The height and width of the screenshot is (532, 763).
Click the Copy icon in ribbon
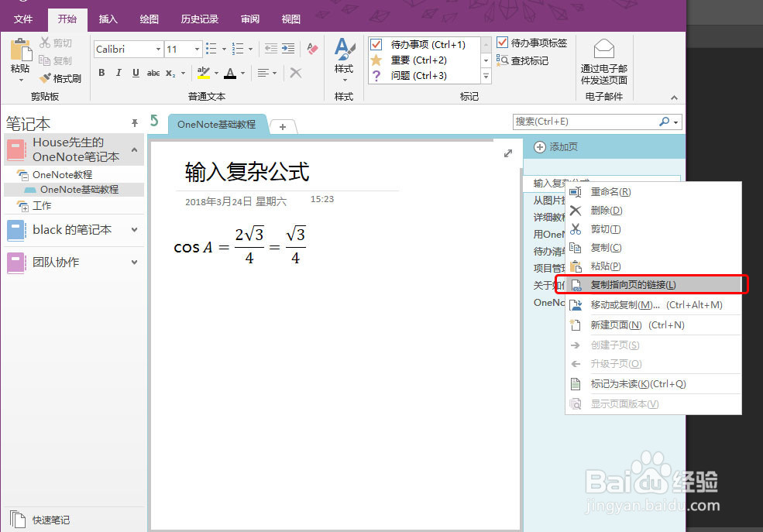click(45, 60)
